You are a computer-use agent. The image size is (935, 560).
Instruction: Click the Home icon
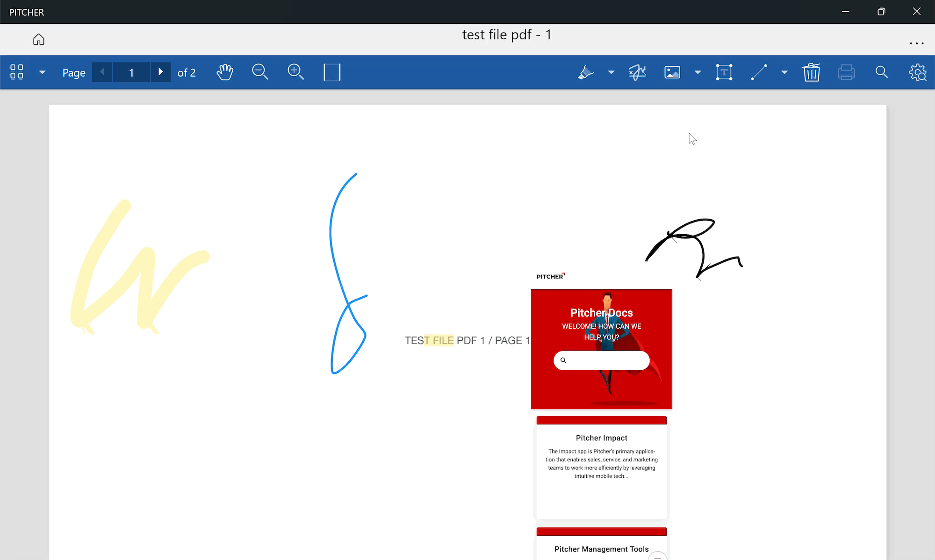39,40
